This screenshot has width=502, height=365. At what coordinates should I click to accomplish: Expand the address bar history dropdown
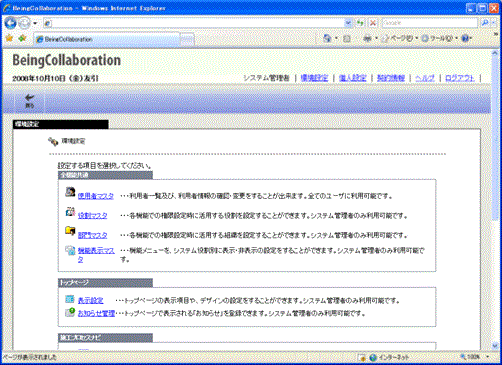tap(348, 23)
